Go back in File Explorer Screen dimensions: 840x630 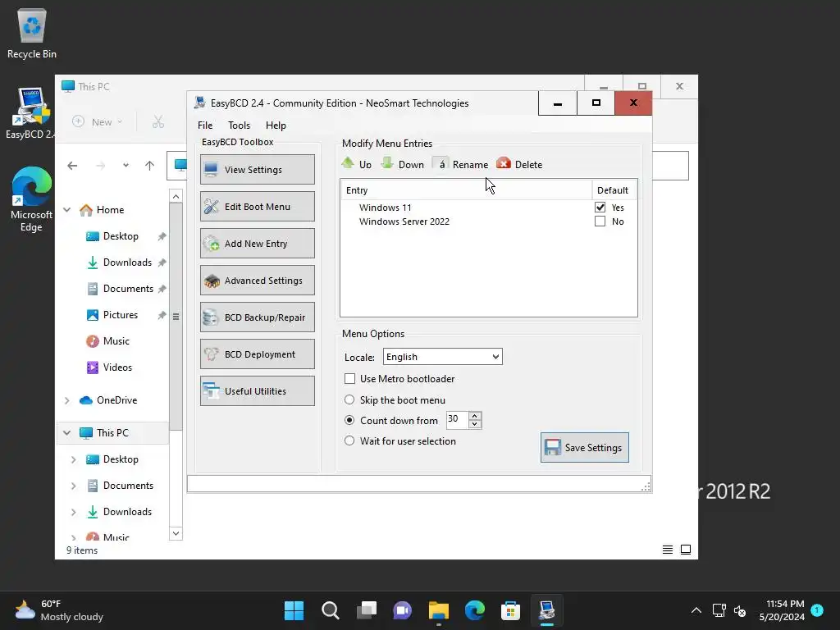(72, 166)
